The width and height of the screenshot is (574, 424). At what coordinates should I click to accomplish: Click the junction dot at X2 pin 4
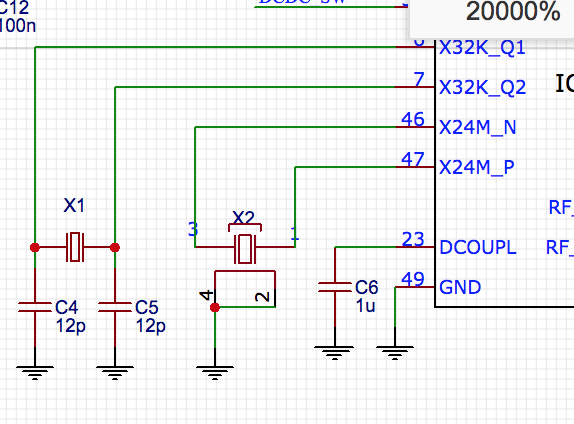coord(215,308)
